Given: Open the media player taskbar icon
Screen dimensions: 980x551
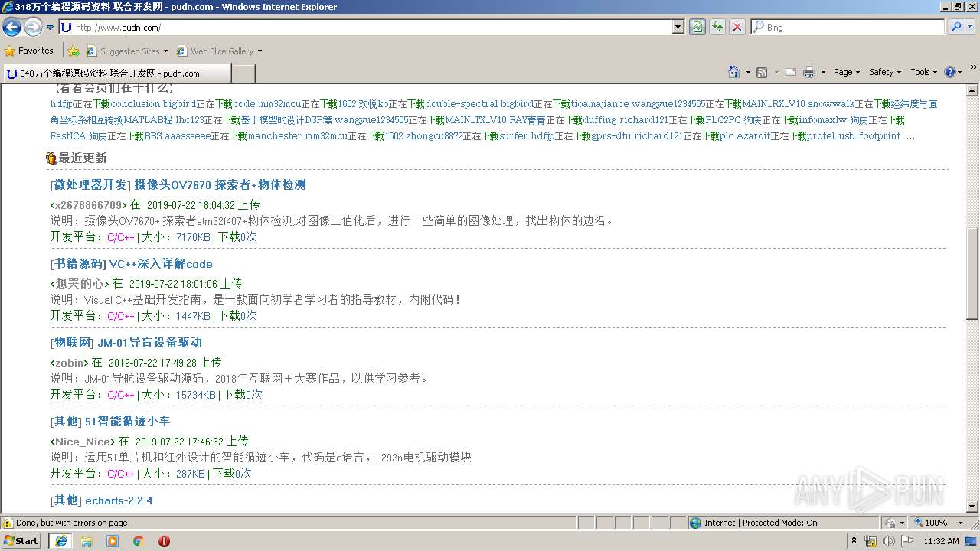Looking at the screenshot, I should click(x=113, y=541).
